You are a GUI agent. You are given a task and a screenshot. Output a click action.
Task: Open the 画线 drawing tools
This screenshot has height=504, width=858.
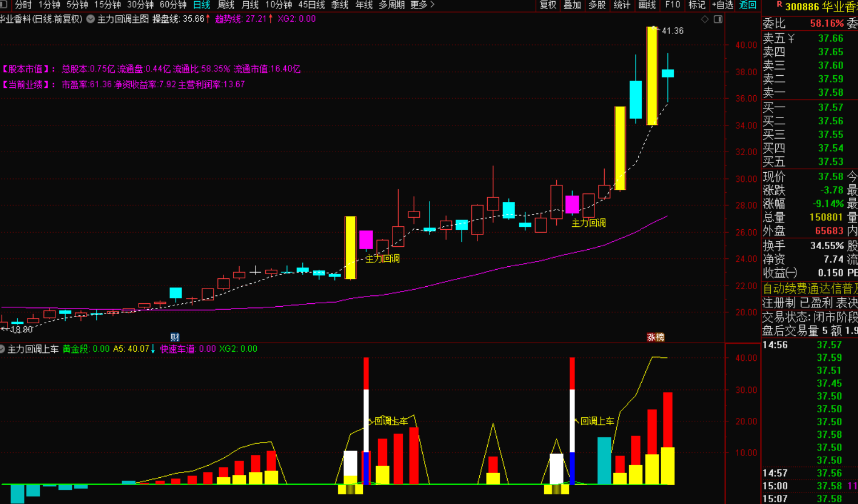click(x=647, y=5)
